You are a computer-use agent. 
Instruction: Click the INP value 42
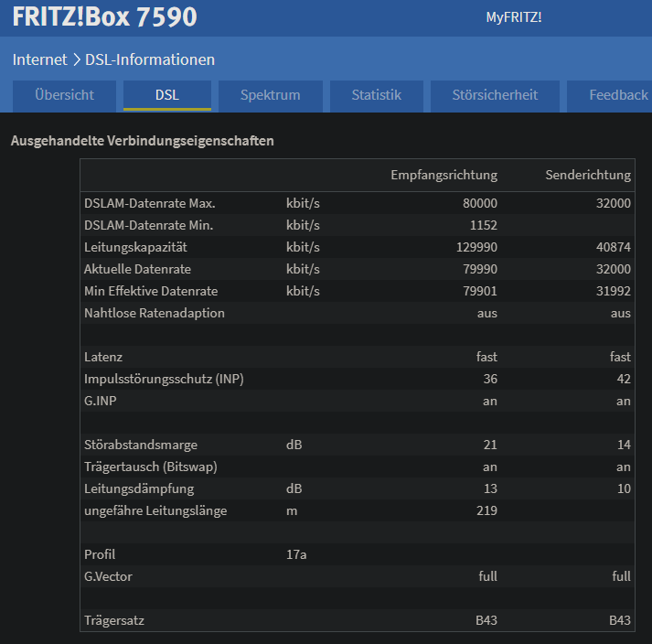[x=624, y=379]
